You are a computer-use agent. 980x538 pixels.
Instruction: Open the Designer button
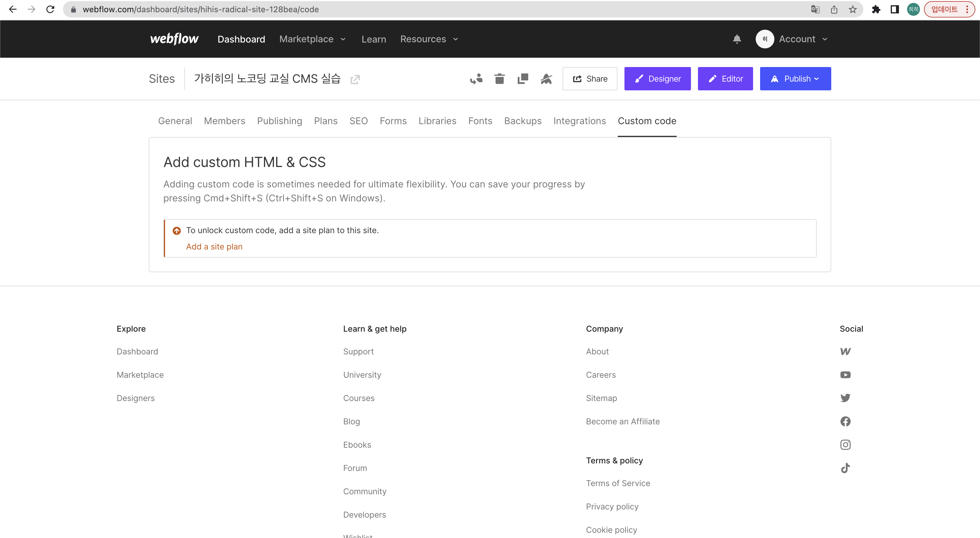[657, 79]
